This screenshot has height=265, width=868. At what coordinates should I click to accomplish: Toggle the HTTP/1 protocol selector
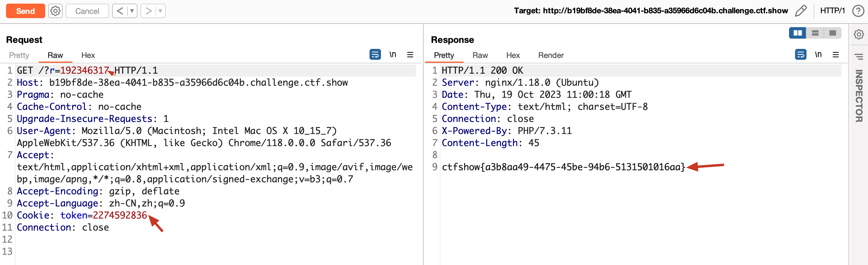pyautogui.click(x=832, y=11)
